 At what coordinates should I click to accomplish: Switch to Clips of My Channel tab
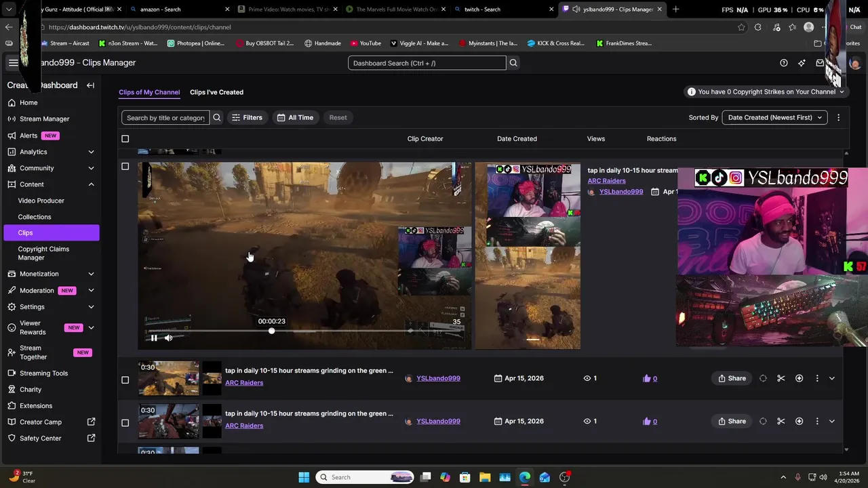click(x=149, y=92)
